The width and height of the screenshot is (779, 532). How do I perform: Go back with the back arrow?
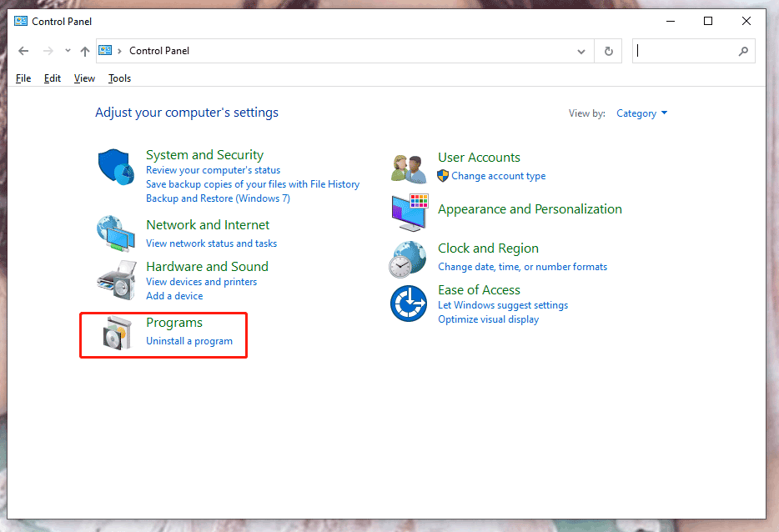pos(23,51)
